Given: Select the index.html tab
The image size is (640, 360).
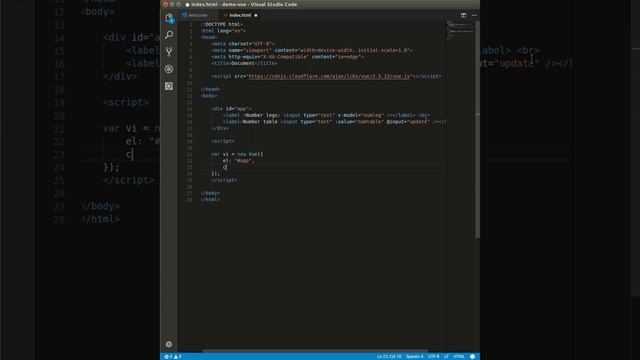Looking at the screenshot, I should [x=240, y=15].
